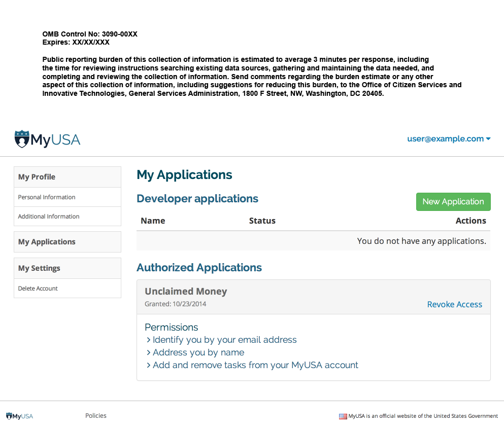Open the My Settings sidebar section
504x431 pixels.
click(x=39, y=268)
